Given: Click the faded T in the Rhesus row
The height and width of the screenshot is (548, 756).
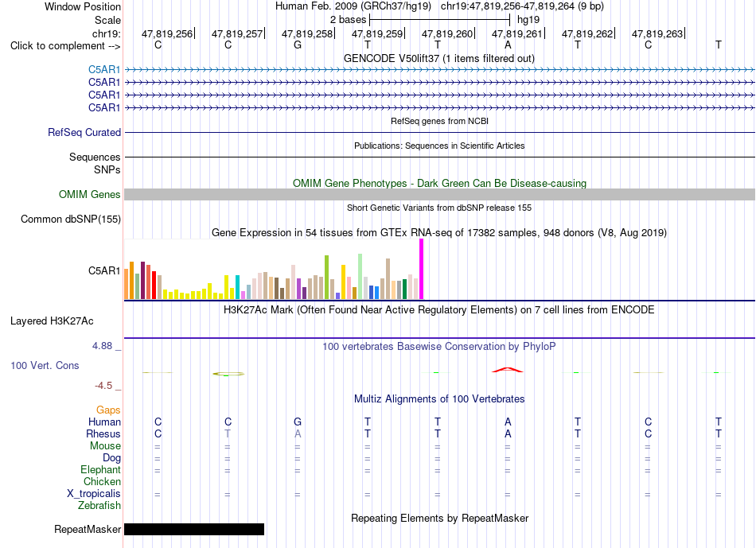Looking at the screenshot, I should pos(228,433).
